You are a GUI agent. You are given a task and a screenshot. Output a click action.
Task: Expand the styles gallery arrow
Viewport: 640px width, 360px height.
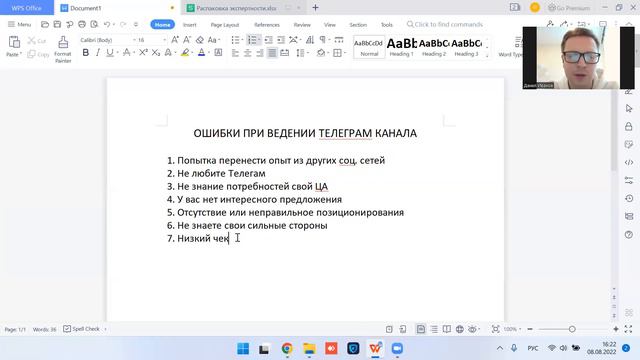point(487,55)
